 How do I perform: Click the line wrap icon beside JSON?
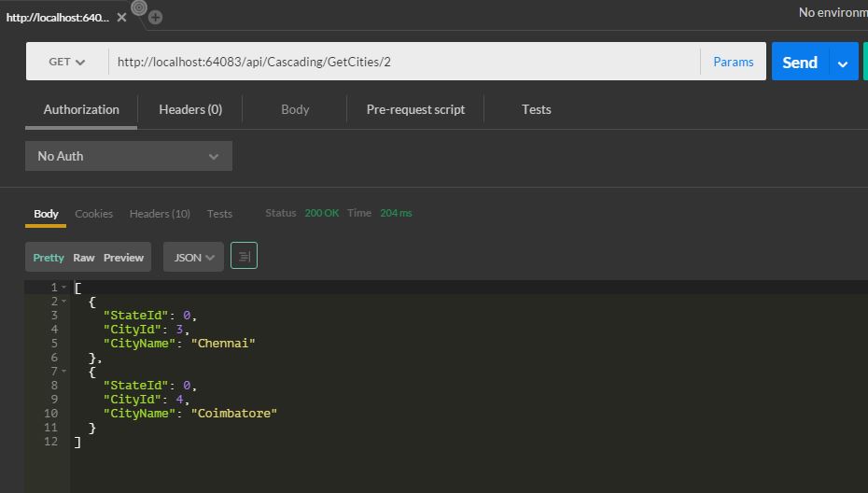[244, 257]
